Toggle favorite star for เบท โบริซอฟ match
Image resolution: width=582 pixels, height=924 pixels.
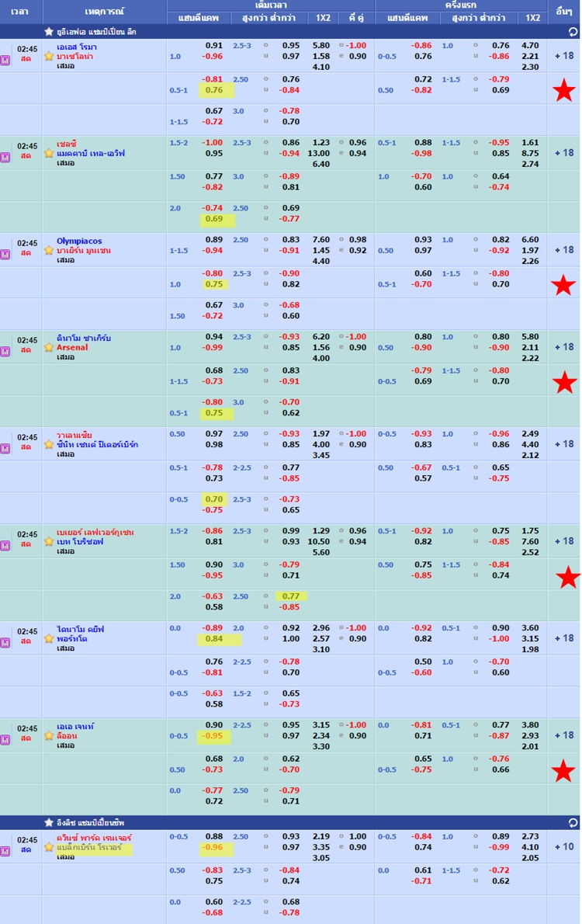coord(49,541)
